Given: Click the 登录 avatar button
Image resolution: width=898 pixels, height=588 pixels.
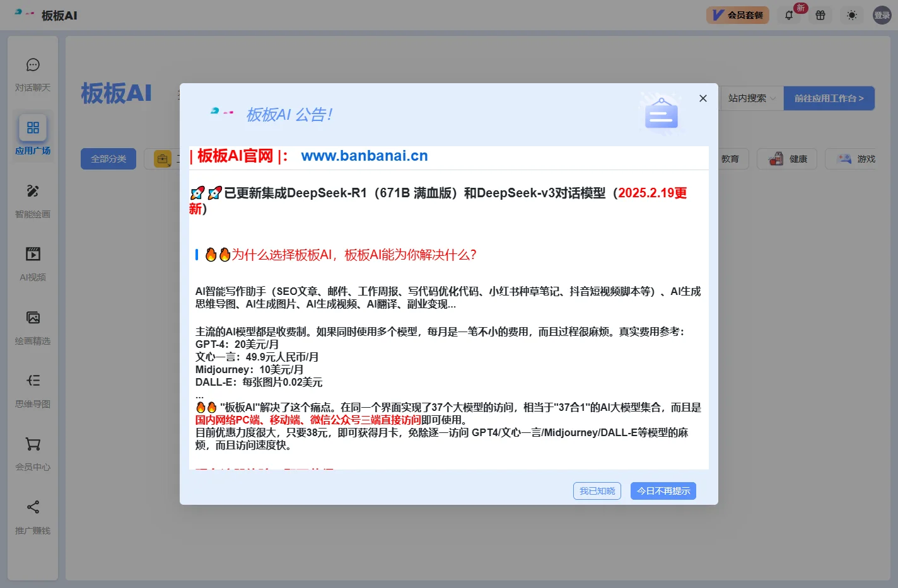Looking at the screenshot, I should click(x=882, y=15).
